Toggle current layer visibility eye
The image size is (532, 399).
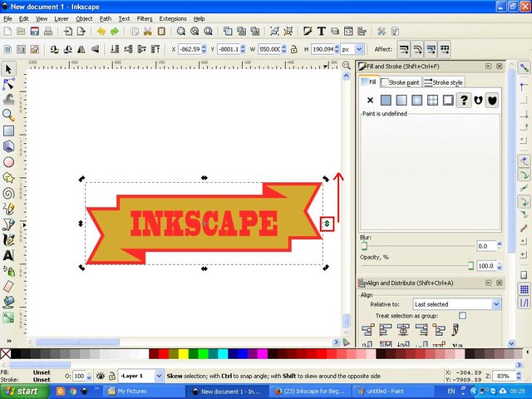tap(100, 376)
